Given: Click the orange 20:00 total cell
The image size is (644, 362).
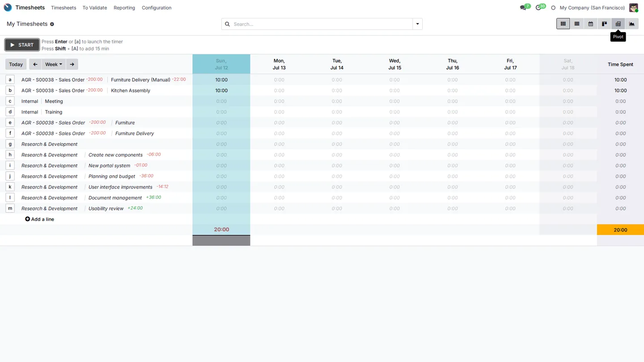Looking at the screenshot, I should click(x=620, y=230).
